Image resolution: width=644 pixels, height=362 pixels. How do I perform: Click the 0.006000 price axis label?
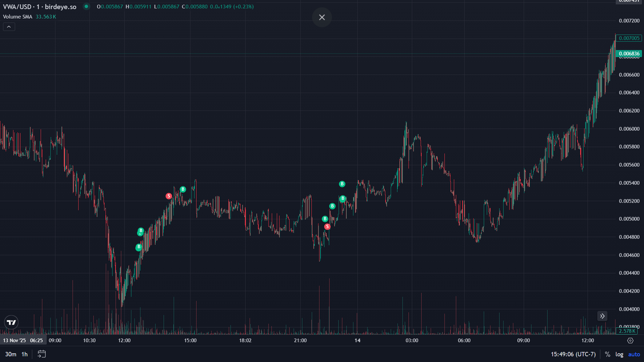click(x=628, y=129)
